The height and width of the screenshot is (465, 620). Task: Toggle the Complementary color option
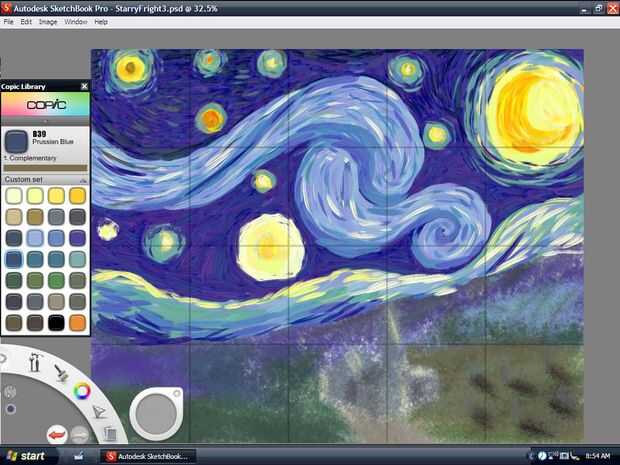pyautogui.click(x=30, y=158)
